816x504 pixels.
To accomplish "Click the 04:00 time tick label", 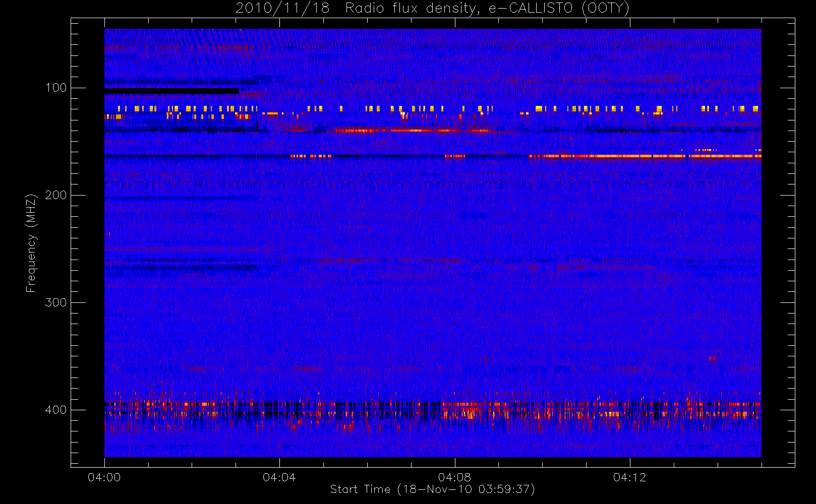I will [104, 477].
